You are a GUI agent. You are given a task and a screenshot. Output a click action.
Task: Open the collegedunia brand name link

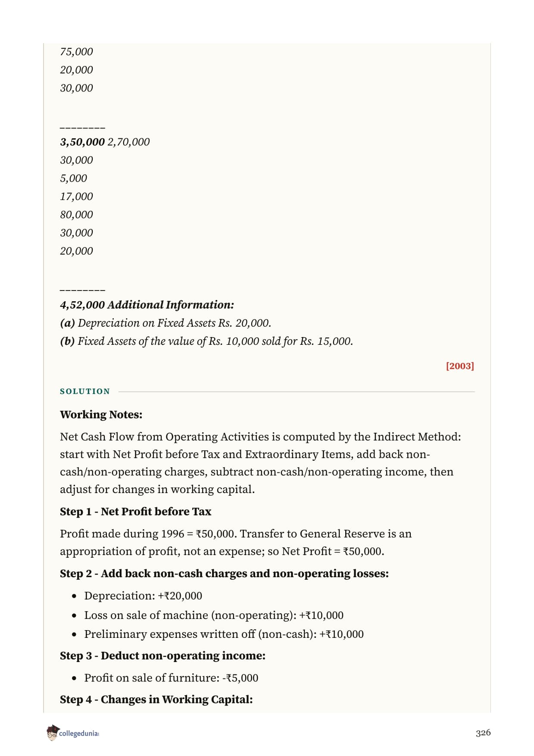click(x=79, y=734)
